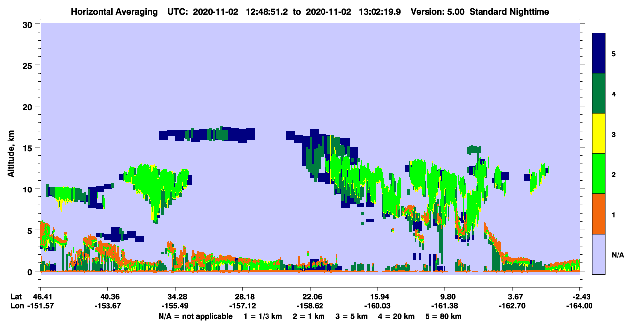Click longitude value -158.62
Viewport: 644px width, 330px height.
point(310,306)
